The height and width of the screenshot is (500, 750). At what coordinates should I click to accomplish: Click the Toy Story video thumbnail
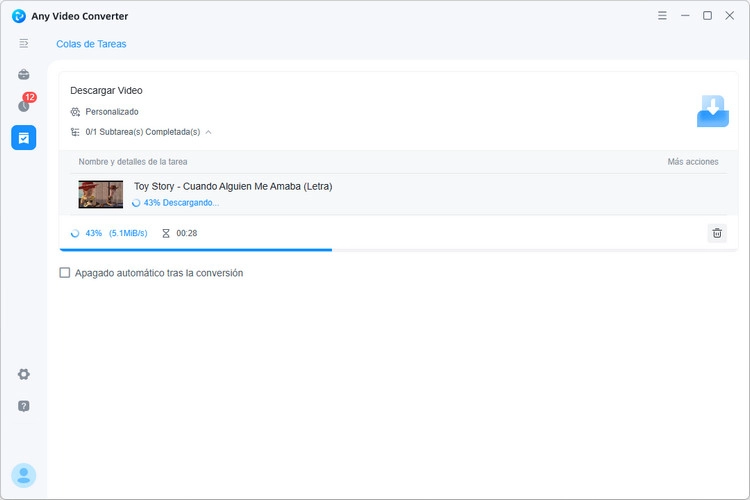pos(100,194)
